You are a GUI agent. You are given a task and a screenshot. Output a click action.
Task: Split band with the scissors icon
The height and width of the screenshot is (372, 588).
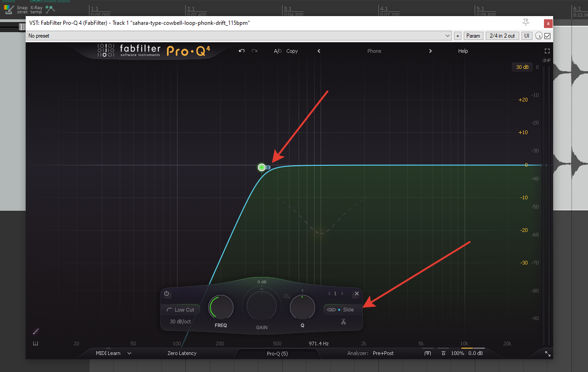[x=343, y=322]
